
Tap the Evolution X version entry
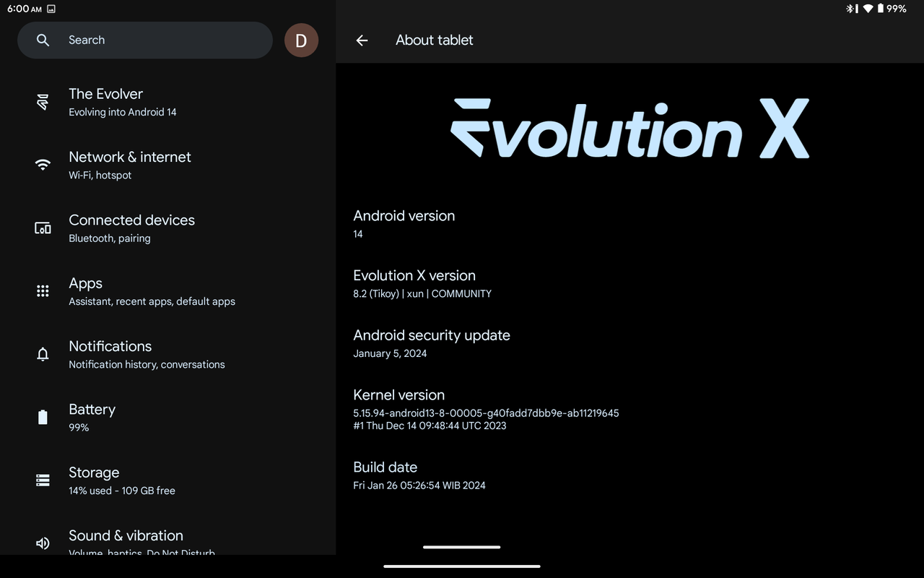coord(422,284)
